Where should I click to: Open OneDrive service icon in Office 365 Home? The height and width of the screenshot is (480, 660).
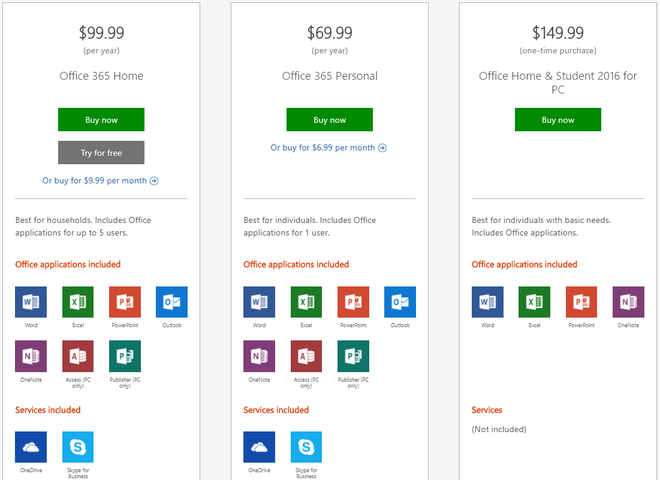pyautogui.click(x=31, y=447)
